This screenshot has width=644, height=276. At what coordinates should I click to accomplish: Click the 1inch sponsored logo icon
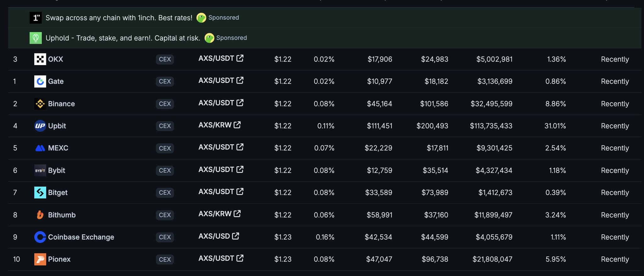(x=36, y=18)
